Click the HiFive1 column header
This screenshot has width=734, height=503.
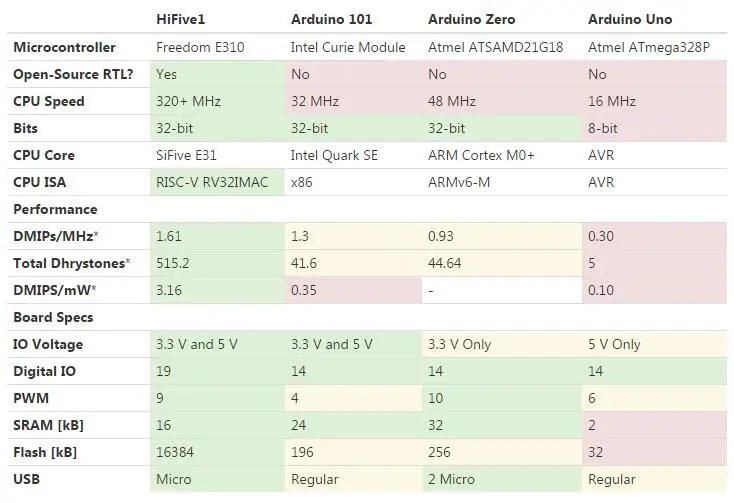click(180, 19)
